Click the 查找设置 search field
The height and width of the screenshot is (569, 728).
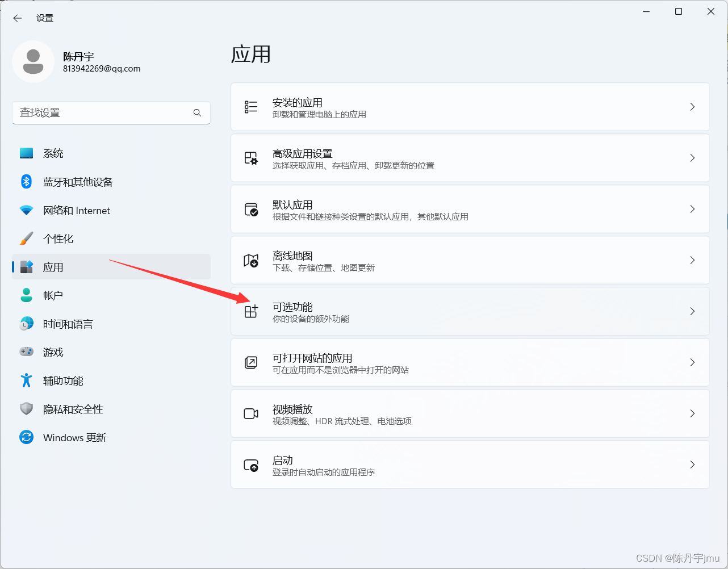click(111, 112)
